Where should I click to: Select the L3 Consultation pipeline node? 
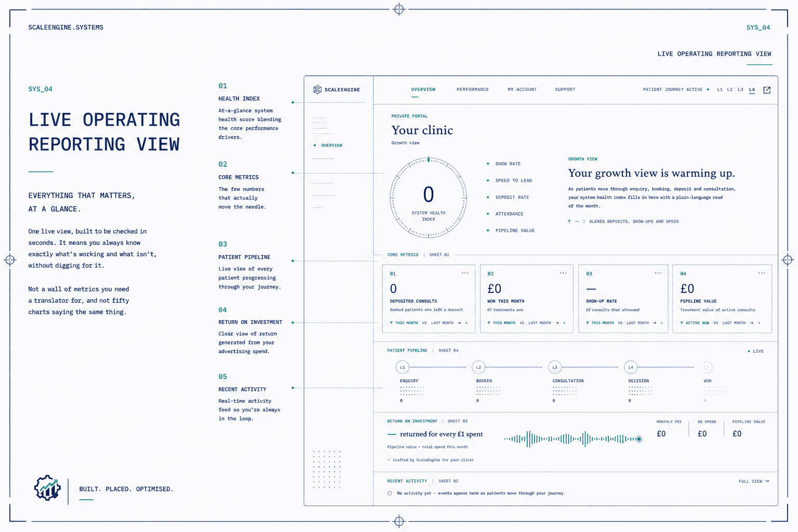554,367
